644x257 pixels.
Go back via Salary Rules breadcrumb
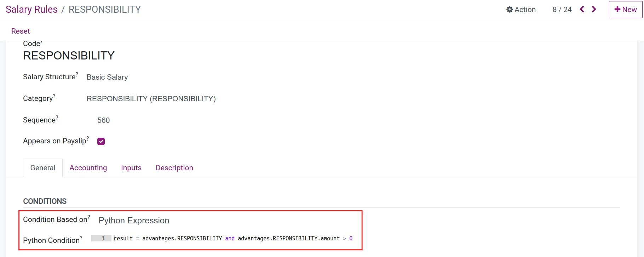pos(31,9)
